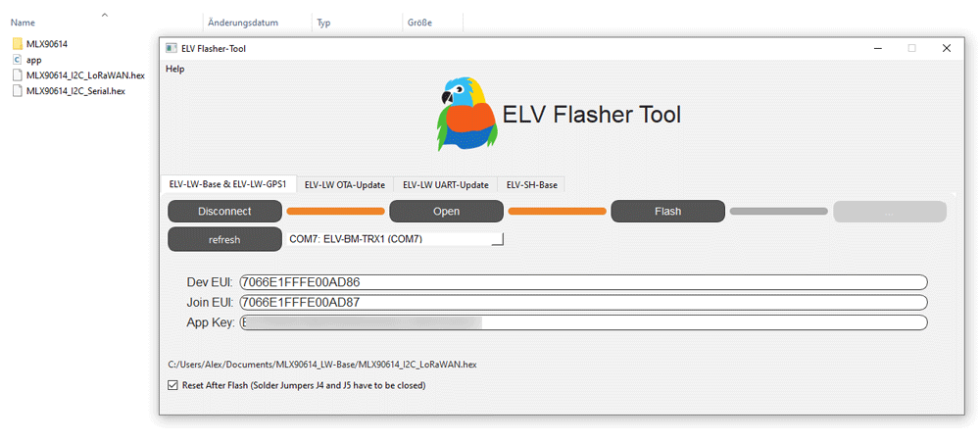This screenshot has height=441, width=980.
Task: Click the Dev EUI input field
Action: point(583,282)
